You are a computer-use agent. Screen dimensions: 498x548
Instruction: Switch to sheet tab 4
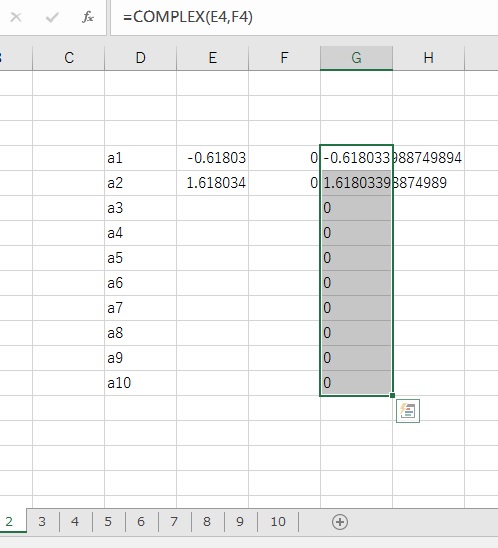pyautogui.click(x=75, y=521)
